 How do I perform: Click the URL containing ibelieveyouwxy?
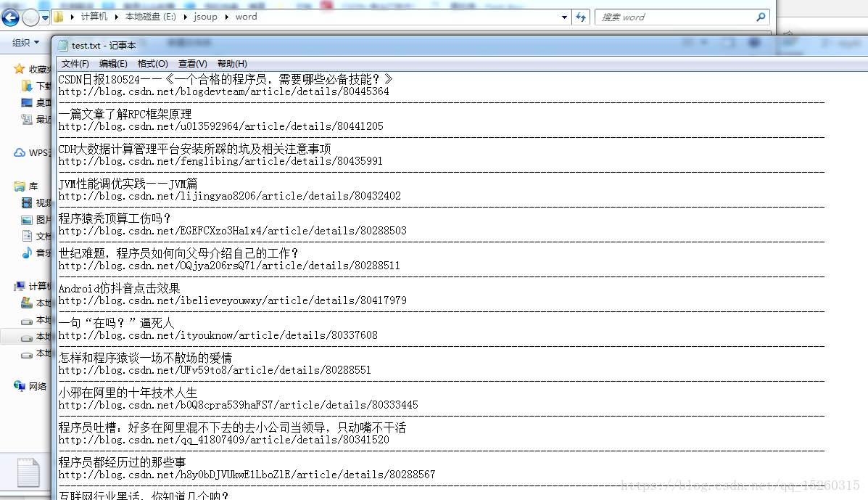233,300
